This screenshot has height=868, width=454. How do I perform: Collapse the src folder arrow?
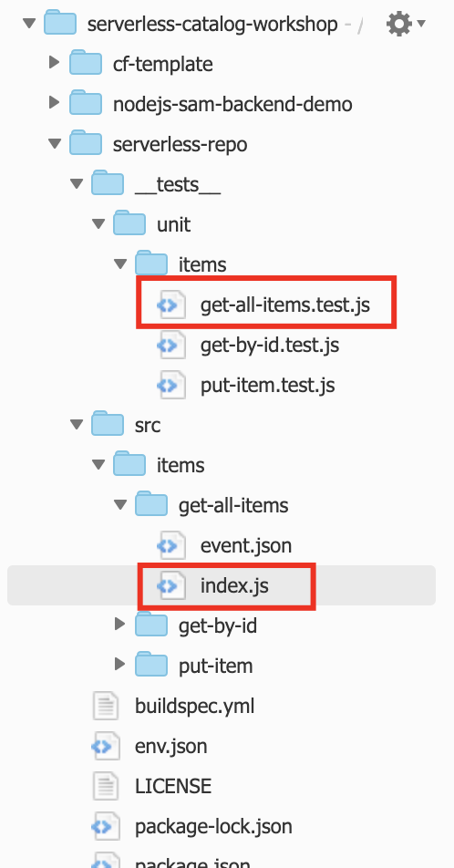pyautogui.click(x=77, y=424)
